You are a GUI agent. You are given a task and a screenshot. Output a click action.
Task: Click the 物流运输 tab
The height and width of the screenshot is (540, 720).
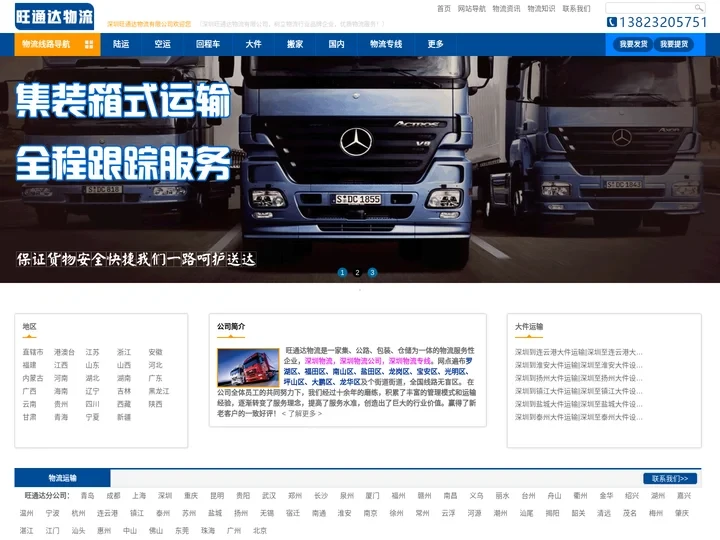click(62, 478)
